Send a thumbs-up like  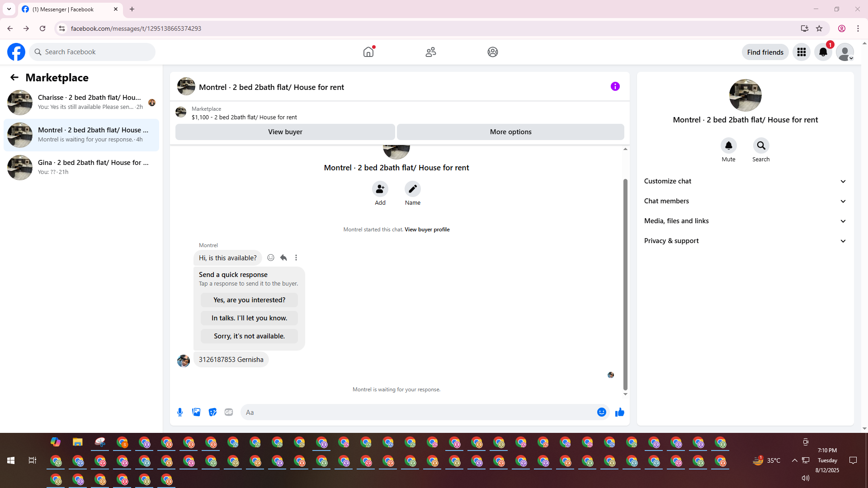pos(619,412)
